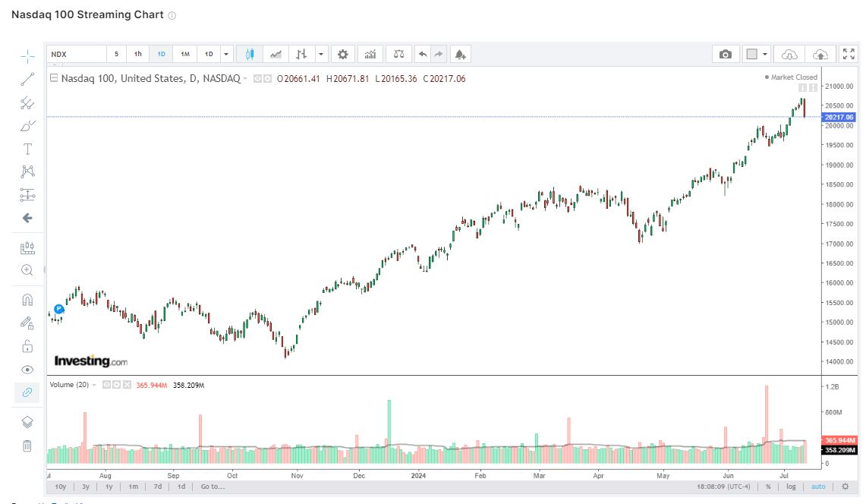
Task: Select the 1M interval tab
Action: (x=185, y=55)
